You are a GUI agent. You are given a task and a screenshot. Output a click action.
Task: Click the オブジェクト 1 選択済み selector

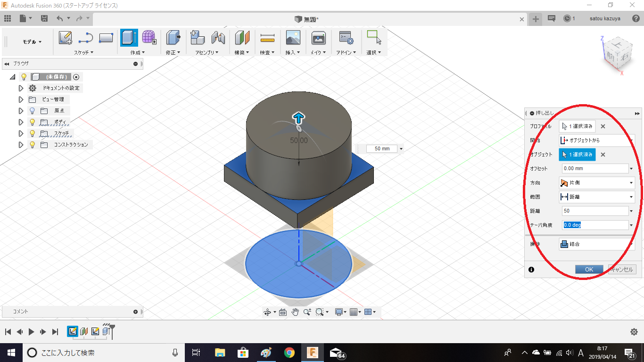click(577, 155)
